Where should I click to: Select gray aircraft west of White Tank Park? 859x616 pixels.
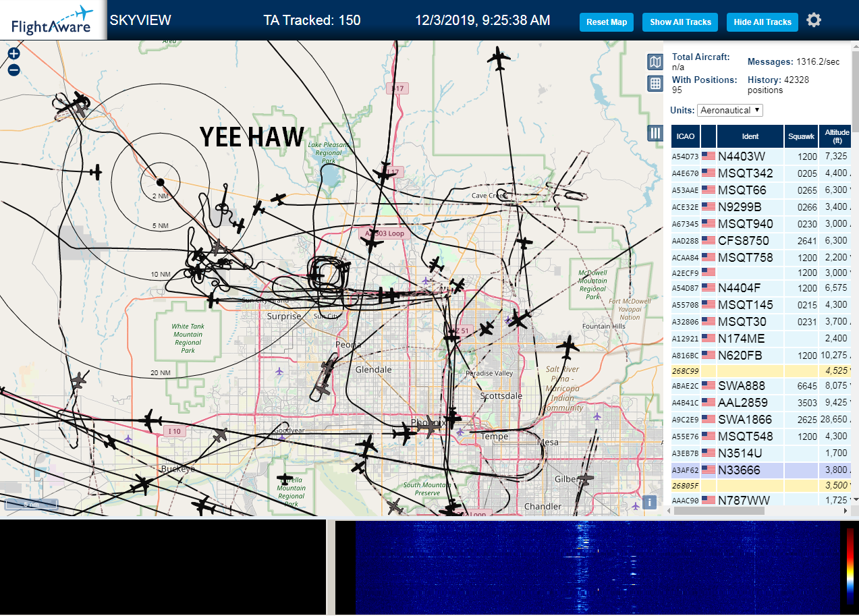point(79,380)
